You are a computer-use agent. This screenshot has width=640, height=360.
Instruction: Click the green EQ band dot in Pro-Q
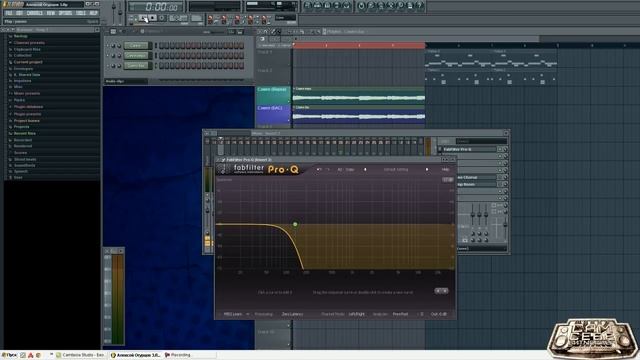tap(295, 224)
